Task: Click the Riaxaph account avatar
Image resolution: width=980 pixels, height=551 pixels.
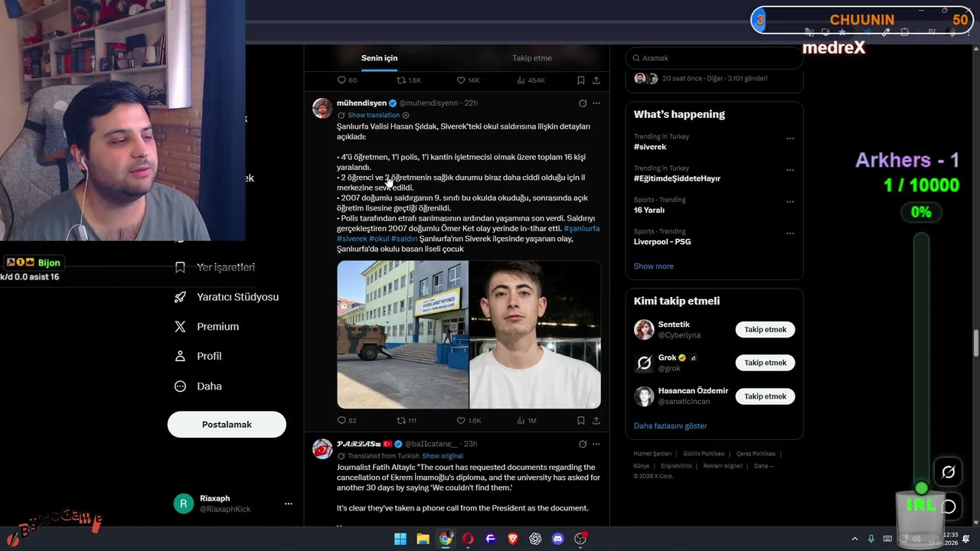Action: [x=183, y=504]
